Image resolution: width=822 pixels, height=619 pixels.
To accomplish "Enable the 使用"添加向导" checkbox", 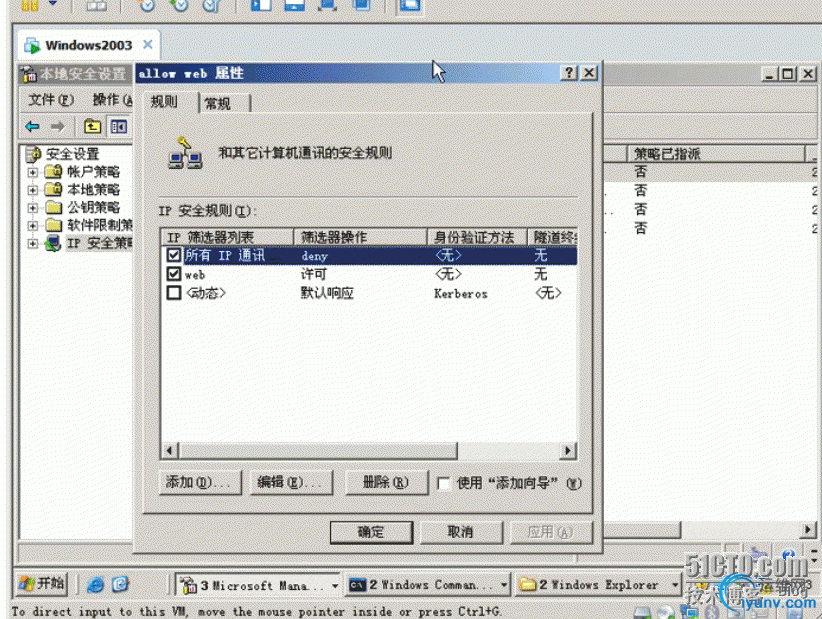I will coord(444,482).
